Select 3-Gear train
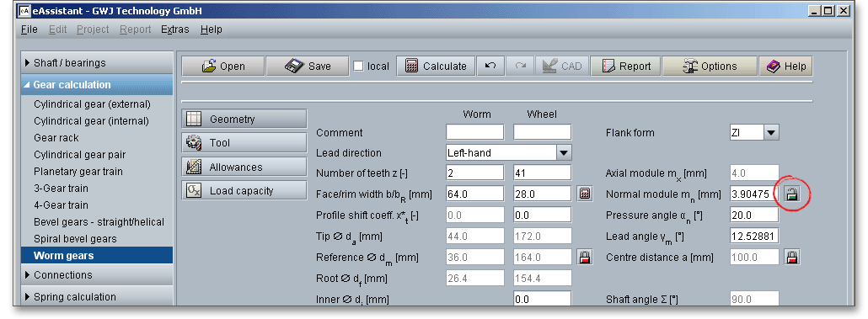868x319 pixels. [x=61, y=189]
